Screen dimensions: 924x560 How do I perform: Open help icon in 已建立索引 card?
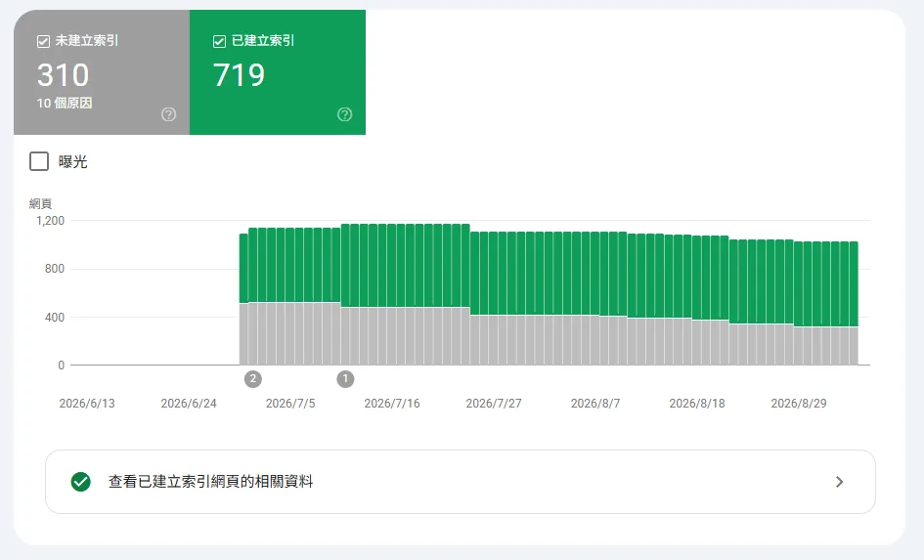tap(345, 114)
